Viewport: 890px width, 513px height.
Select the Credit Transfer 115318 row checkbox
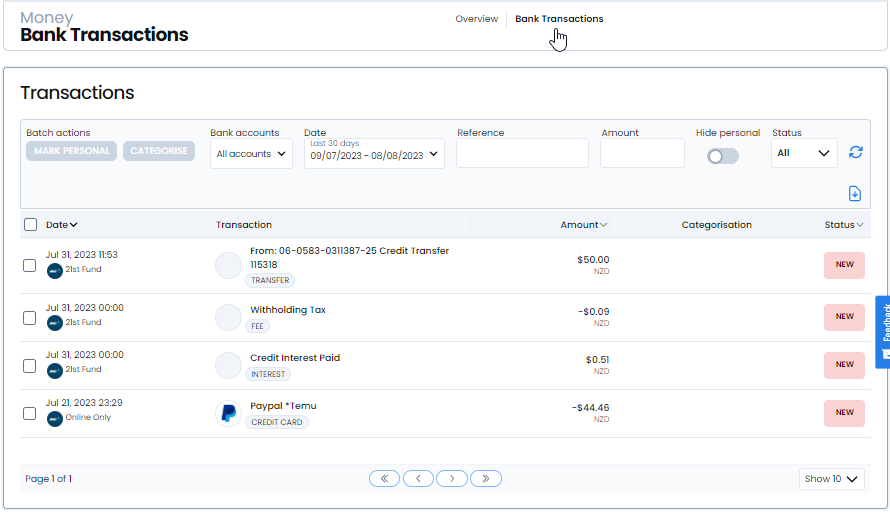(30, 266)
